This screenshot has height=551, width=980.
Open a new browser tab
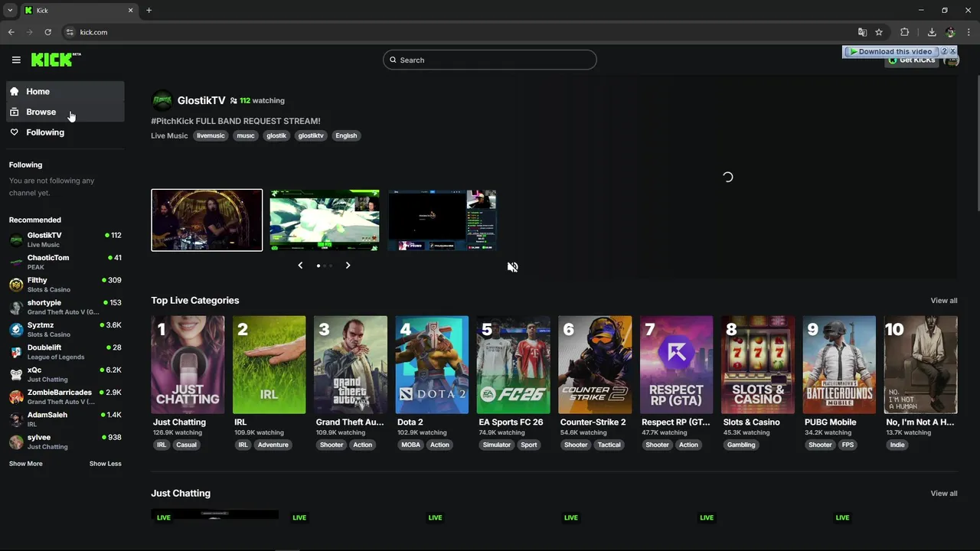pos(149,10)
